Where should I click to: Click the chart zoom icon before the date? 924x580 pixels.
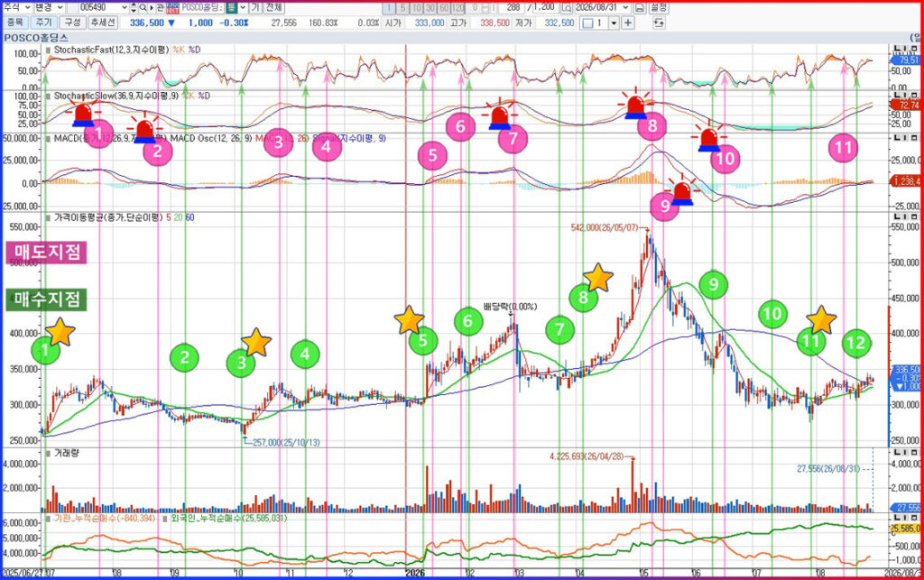click(567, 7)
